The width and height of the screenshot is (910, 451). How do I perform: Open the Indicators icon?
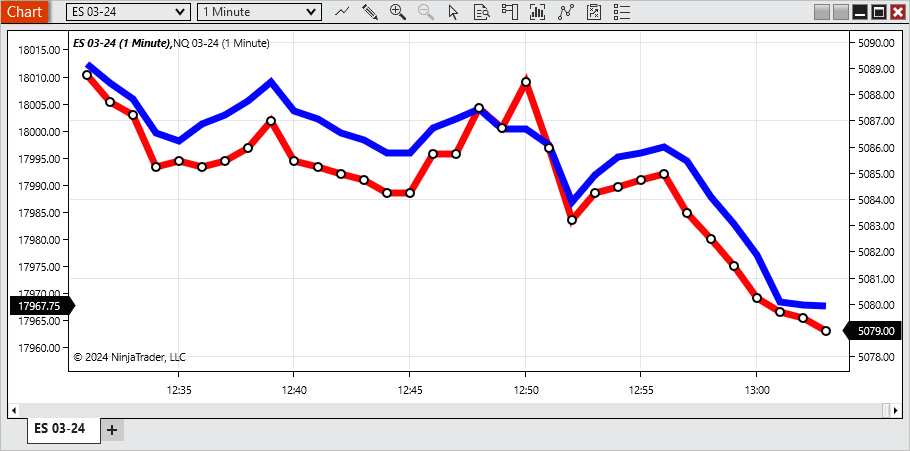pos(566,12)
